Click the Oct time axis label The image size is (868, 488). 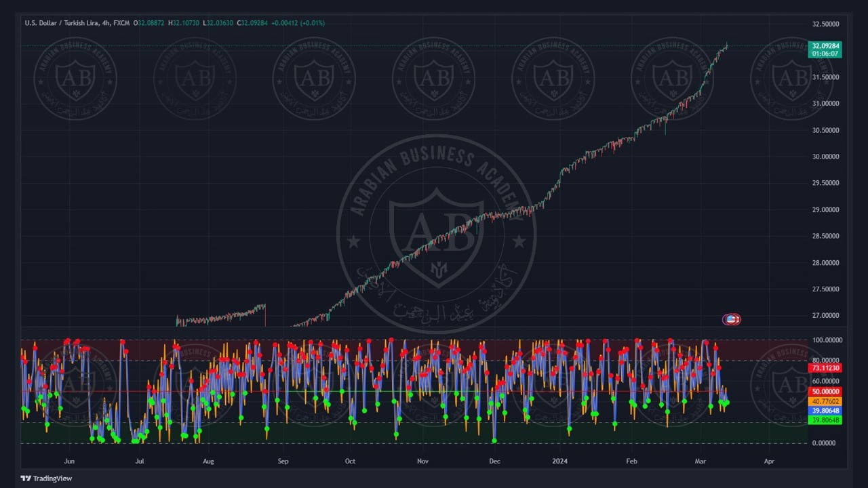point(350,461)
